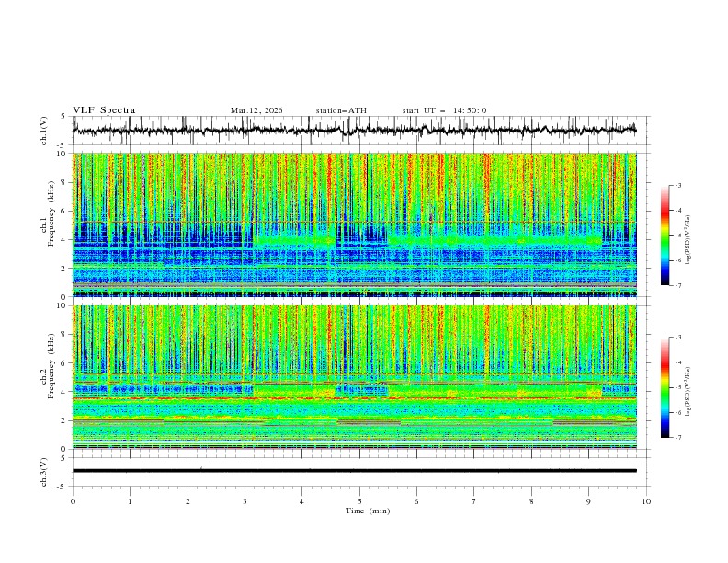Click the "2" tick on the time axis

click(188, 501)
